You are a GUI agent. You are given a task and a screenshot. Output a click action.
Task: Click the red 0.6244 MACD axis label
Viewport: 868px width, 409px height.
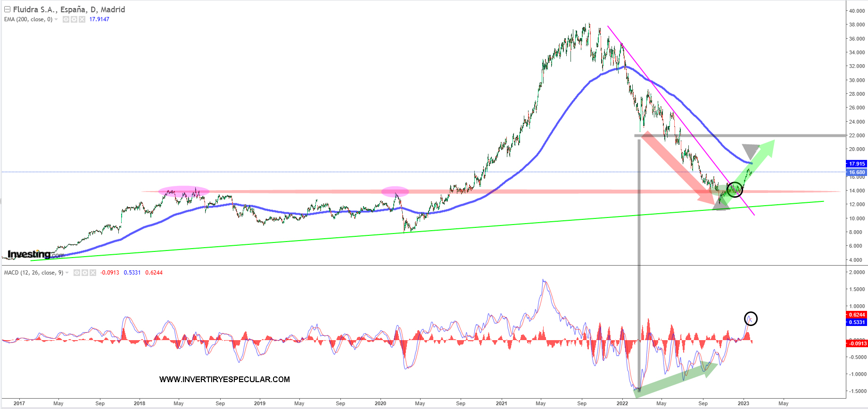point(857,315)
